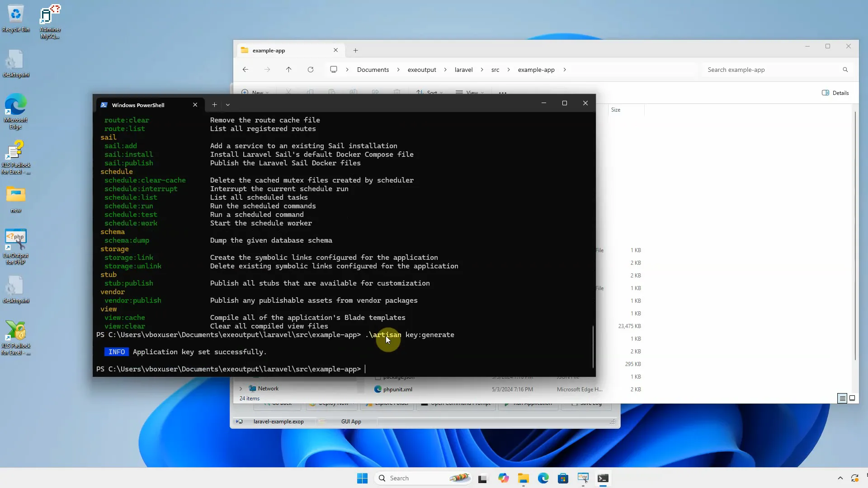Toggle the Details pane
Viewport: 868px width, 488px height.
pos(835,93)
